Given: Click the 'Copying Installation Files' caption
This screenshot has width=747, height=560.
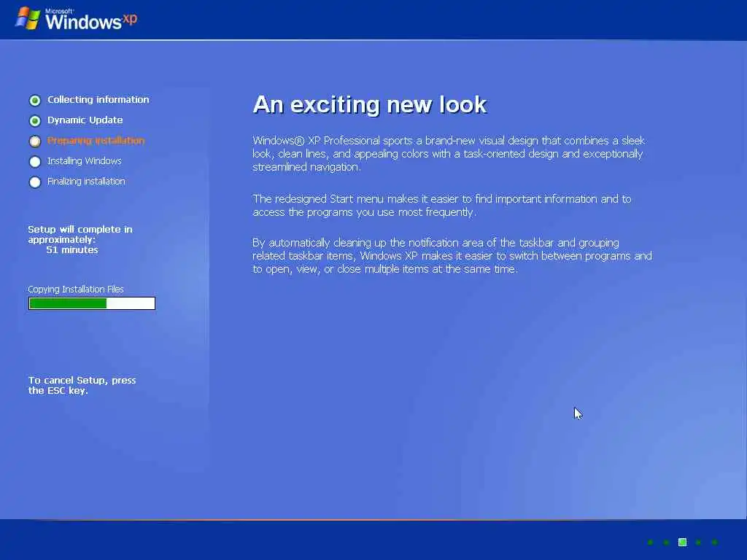Looking at the screenshot, I should (x=76, y=289).
